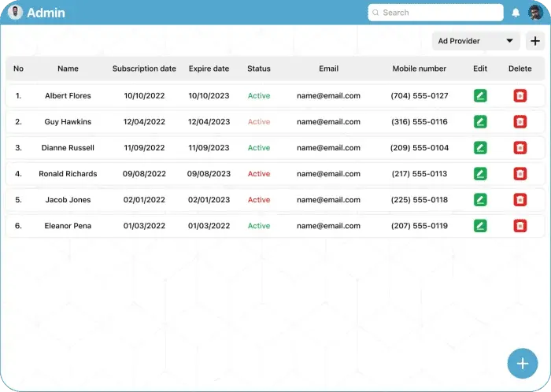The height and width of the screenshot is (392, 551).
Task: Delete Guy Hawkins row using red trash icon
Action: click(520, 121)
